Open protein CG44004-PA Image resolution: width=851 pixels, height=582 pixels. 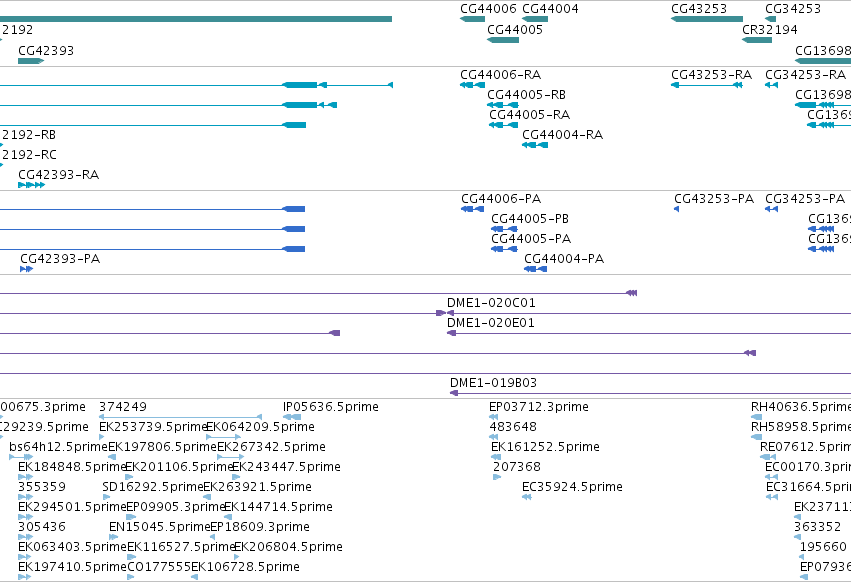(x=564, y=259)
